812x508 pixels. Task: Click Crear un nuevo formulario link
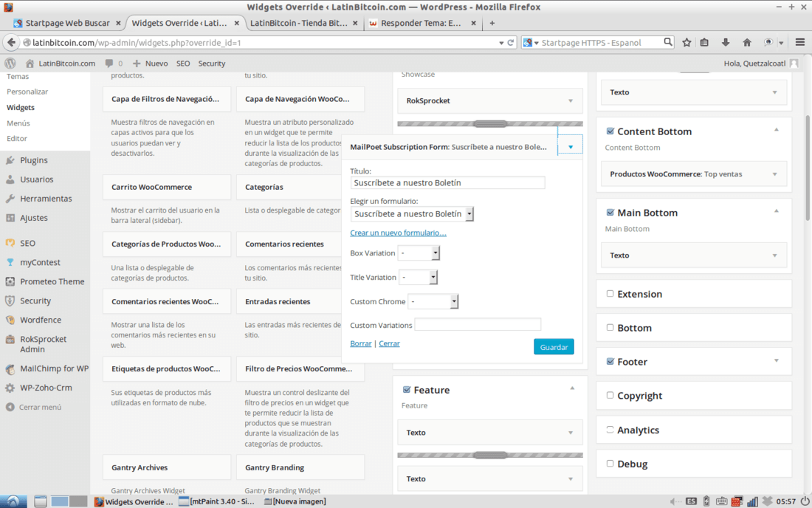pyautogui.click(x=398, y=233)
